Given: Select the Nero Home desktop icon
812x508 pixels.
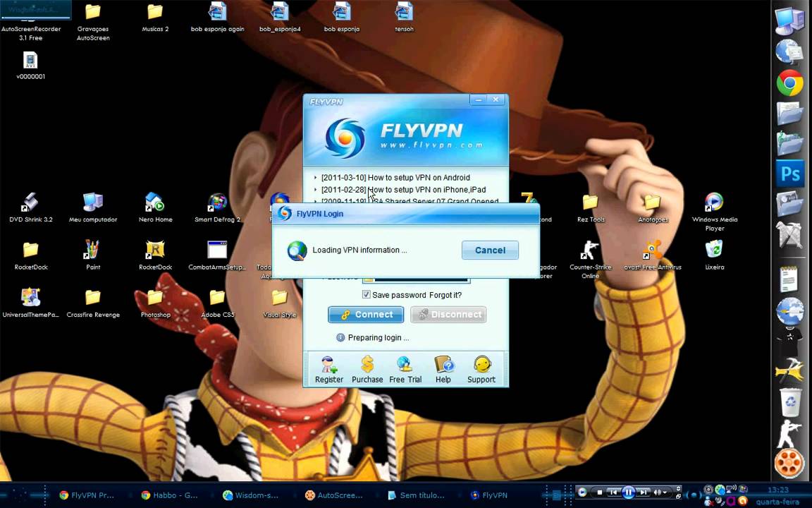Looking at the screenshot, I should (x=155, y=207).
